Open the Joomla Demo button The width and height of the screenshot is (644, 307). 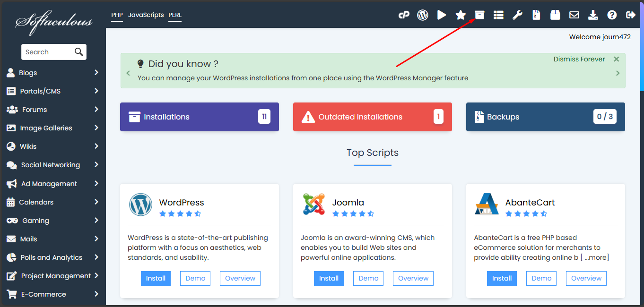(368, 278)
